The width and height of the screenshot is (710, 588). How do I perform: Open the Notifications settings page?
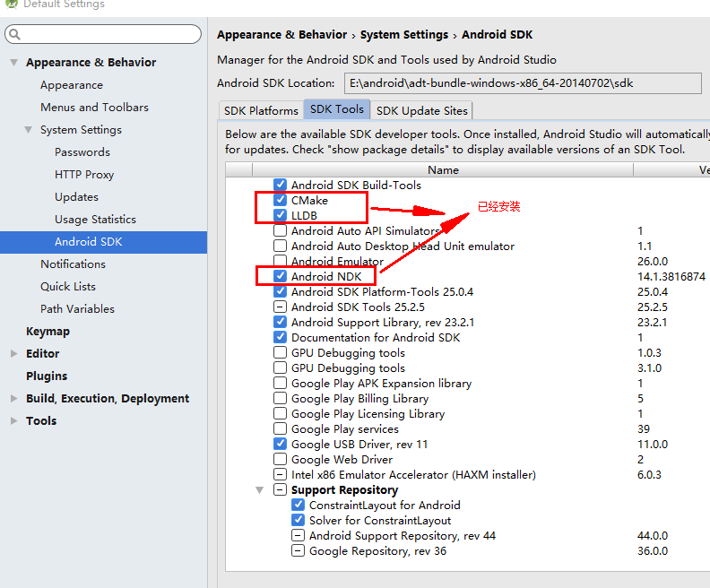click(x=73, y=264)
